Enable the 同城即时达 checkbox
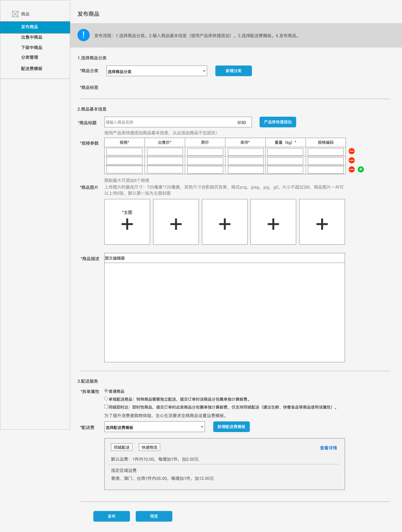Image resolution: width=402 pixels, height=532 pixels. coord(106,407)
